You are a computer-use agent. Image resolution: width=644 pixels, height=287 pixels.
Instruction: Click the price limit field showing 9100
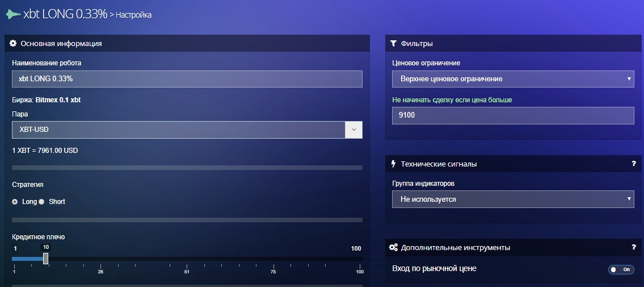(x=513, y=115)
